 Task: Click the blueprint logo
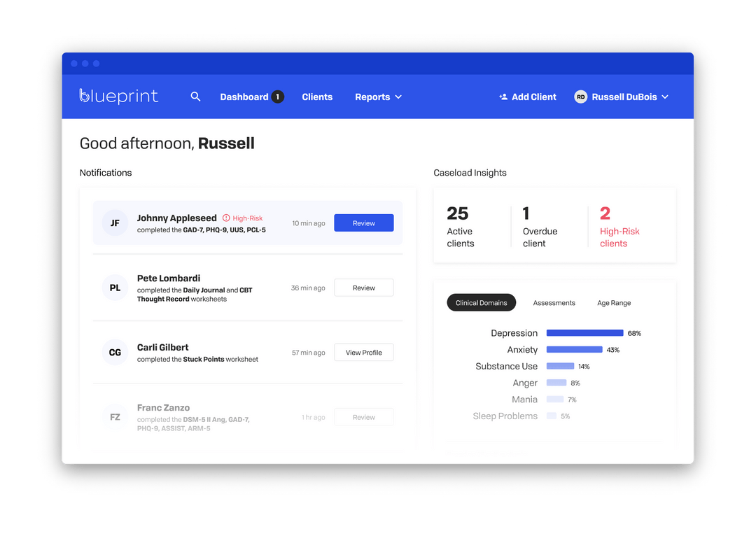click(118, 97)
